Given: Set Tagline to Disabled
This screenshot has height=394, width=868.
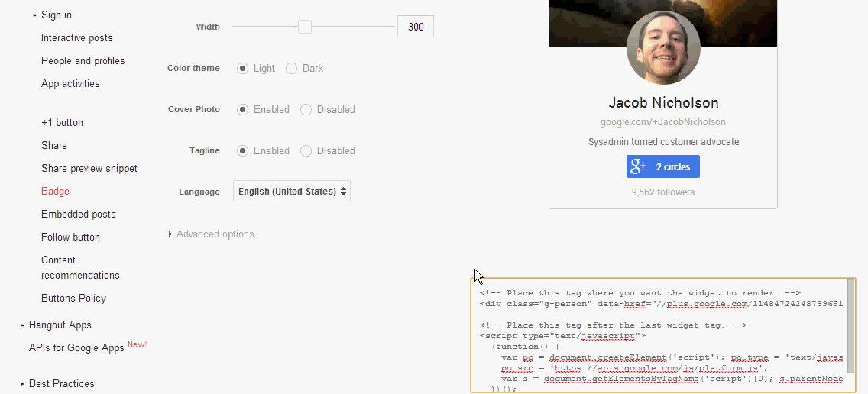Looking at the screenshot, I should tap(306, 150).
